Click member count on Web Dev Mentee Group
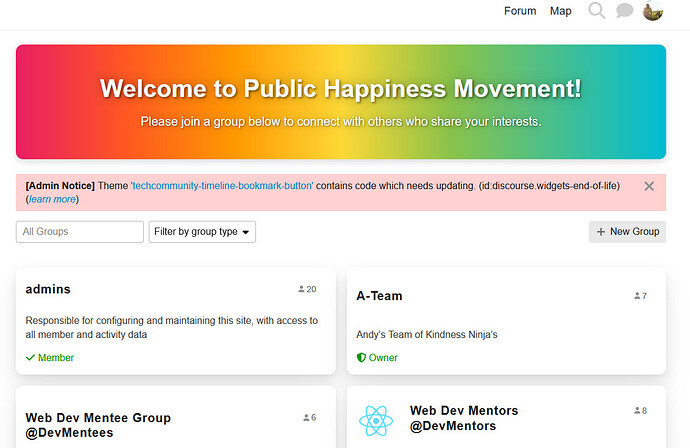 pyautogui.click(x=310, y=417)
